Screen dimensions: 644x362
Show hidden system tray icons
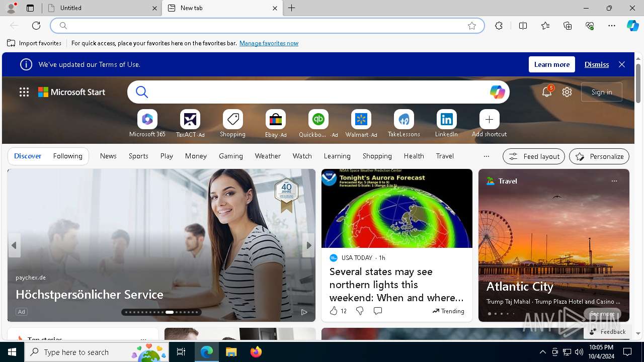542,352
